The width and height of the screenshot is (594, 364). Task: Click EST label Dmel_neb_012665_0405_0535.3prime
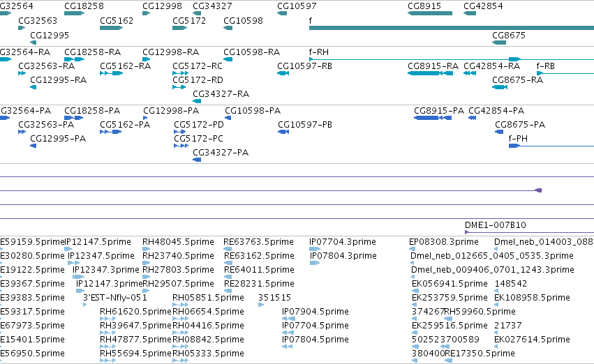pyautogui.click(x=491, y=256)
